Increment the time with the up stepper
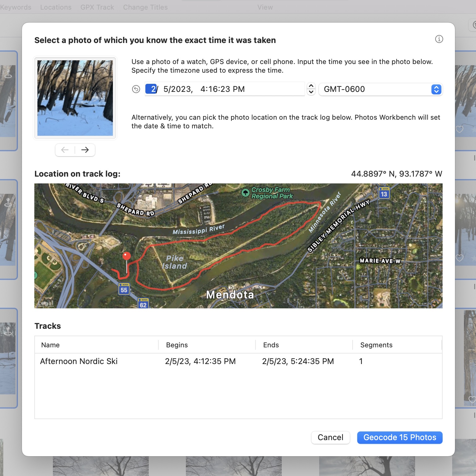This screenshot has height=476, width=476. click(x=311, y=86)
